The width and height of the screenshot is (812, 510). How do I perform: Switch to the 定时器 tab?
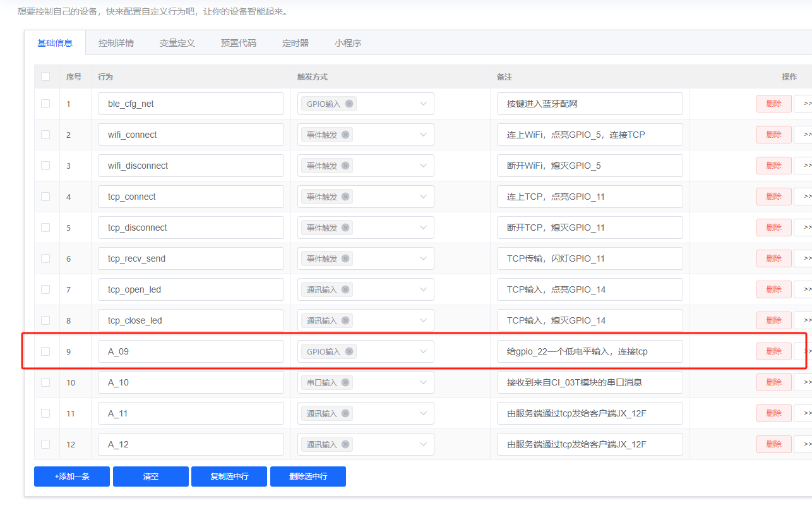pos(294,43)
